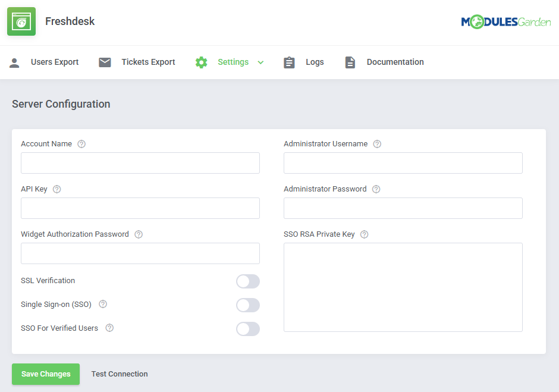Click the green Freshdesk module logo icon
Image resolution: width=559 pixels, height=392 pixels.
[21, 21]
